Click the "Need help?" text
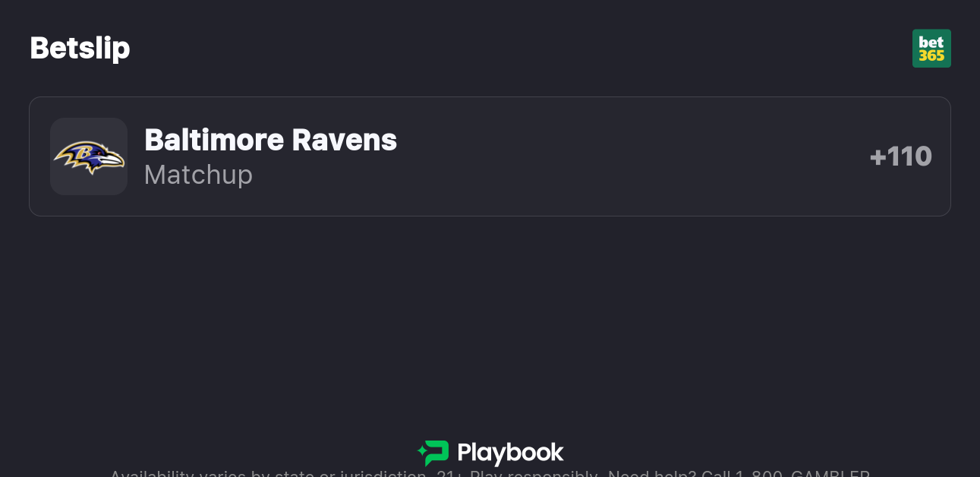Viewport: 980px width, 477px height. 651,474
